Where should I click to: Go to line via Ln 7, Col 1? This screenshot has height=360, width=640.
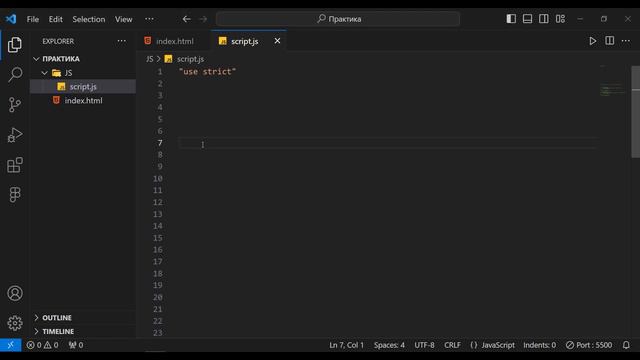346,345
